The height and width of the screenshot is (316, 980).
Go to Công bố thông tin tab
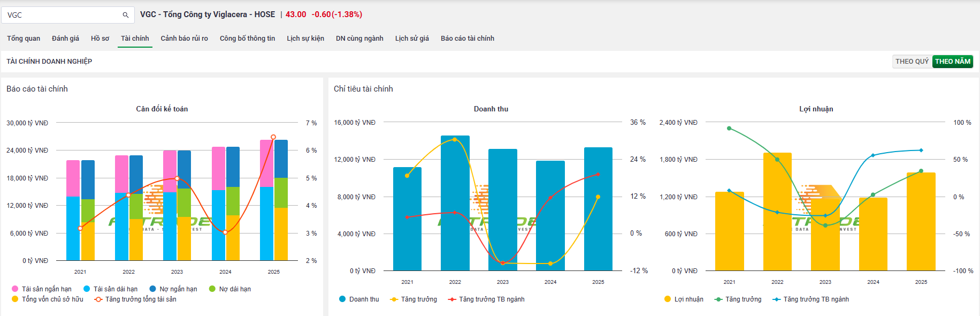coord(247,39)
